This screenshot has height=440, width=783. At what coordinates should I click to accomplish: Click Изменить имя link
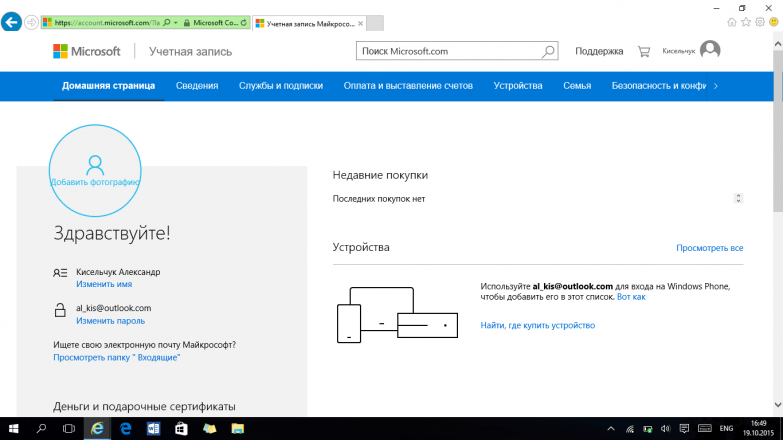[x=104, y=284]
